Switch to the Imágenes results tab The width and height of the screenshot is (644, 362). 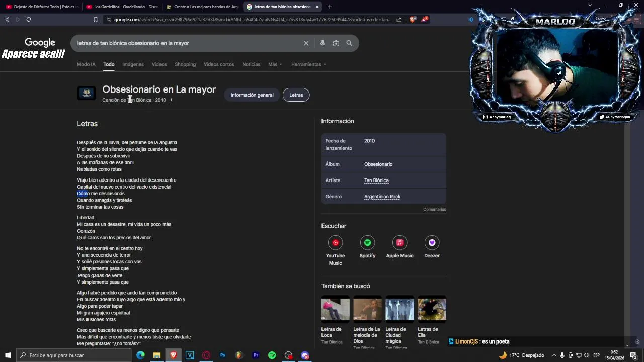pyautogui.click(x=133, y=64)
